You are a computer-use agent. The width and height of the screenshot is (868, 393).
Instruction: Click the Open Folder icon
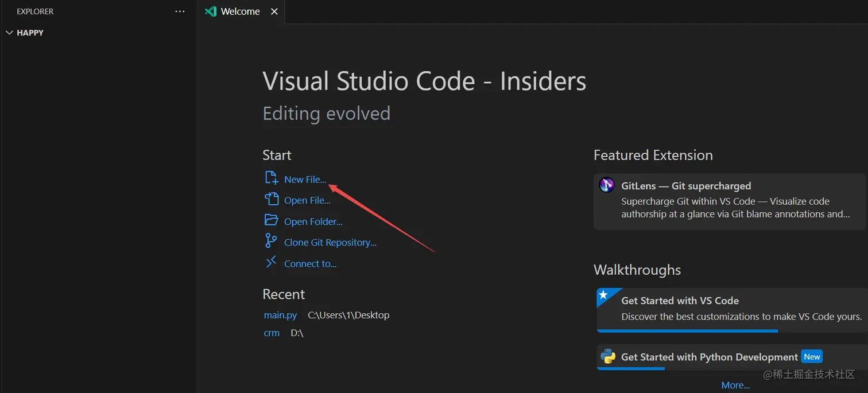(271, 220)
